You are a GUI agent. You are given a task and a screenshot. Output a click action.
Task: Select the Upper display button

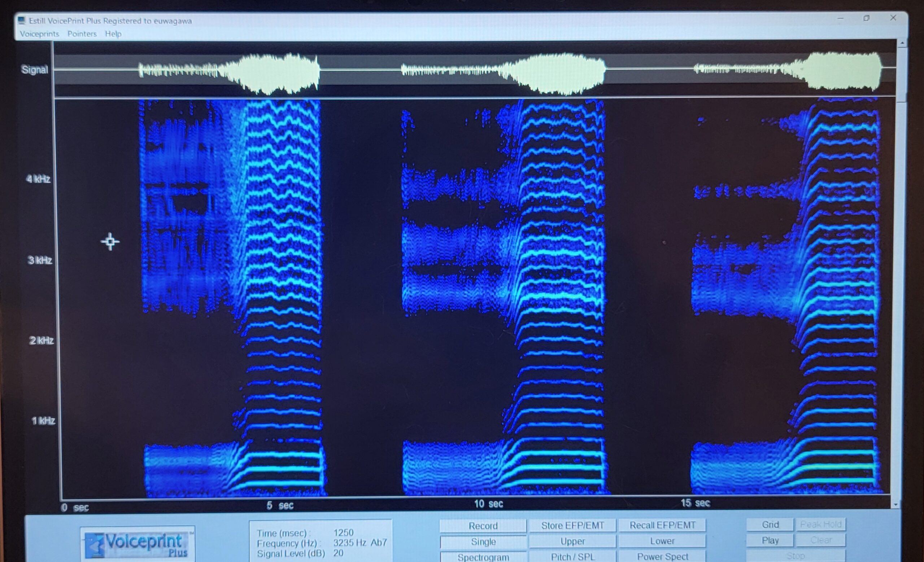[572, 541]
